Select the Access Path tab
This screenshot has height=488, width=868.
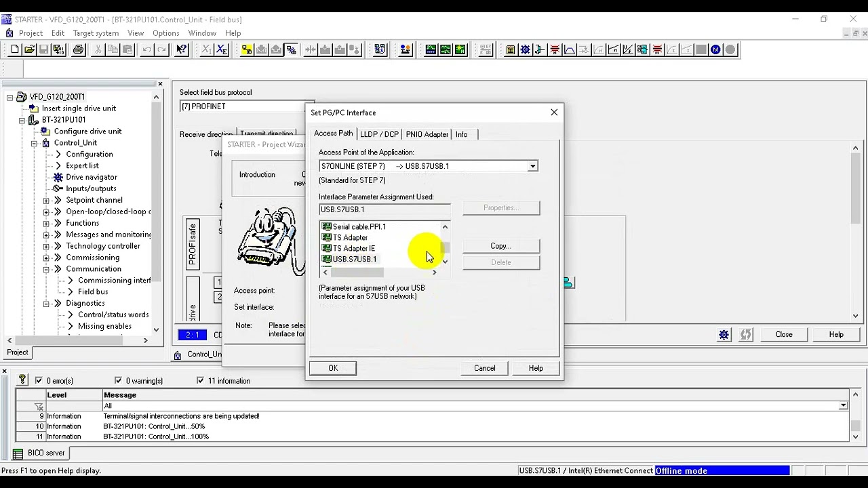point(334,134)
